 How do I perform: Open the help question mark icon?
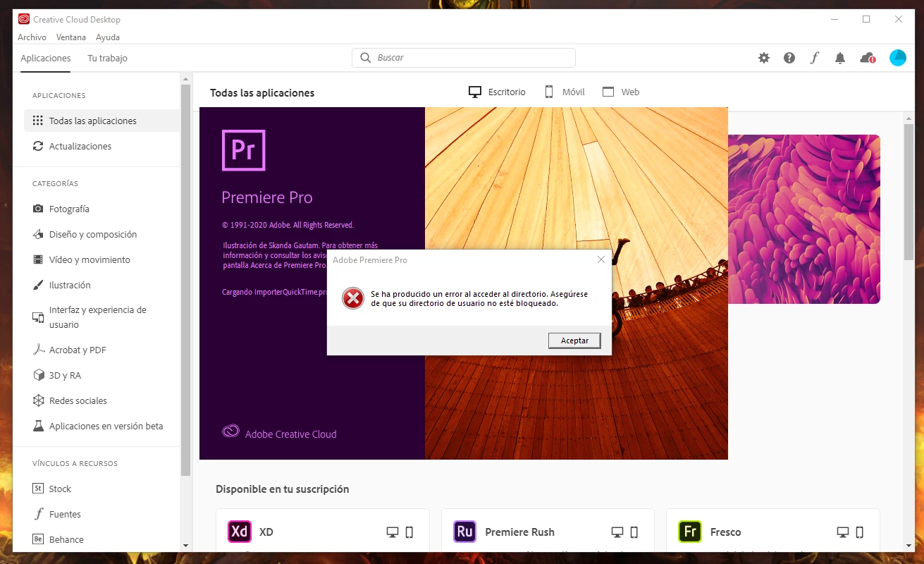click(x=789, y=58)
